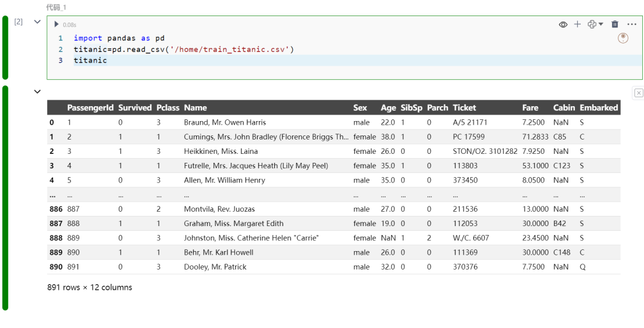Close the output with the X icon

[639, 92]
